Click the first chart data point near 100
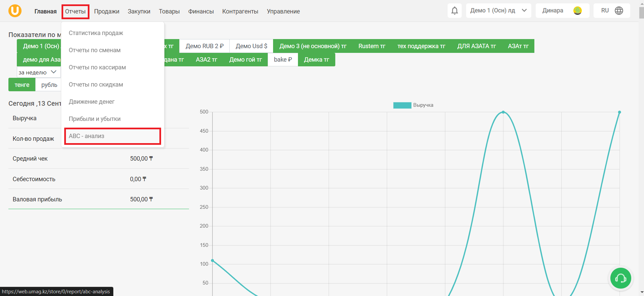The height and width of the screenshot is (296, 644). (212, 260)
